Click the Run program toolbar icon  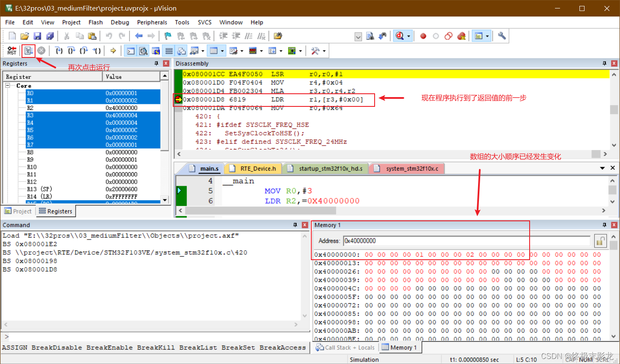click(x=28, y=51)
